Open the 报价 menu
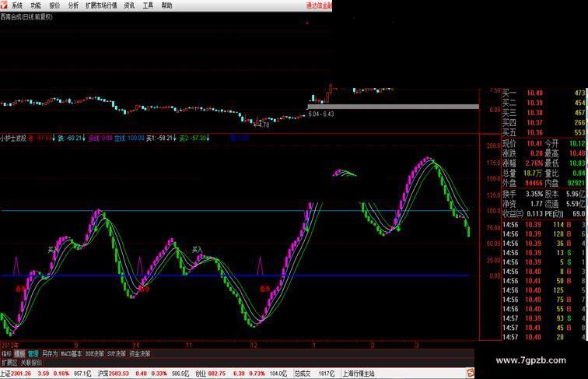 [54, 5]
